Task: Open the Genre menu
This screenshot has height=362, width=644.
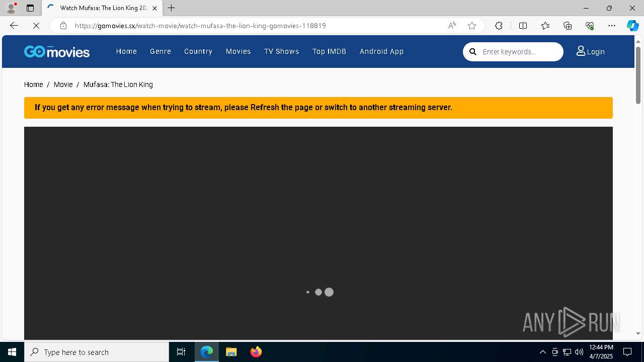Action: click(x=160, y=51)
